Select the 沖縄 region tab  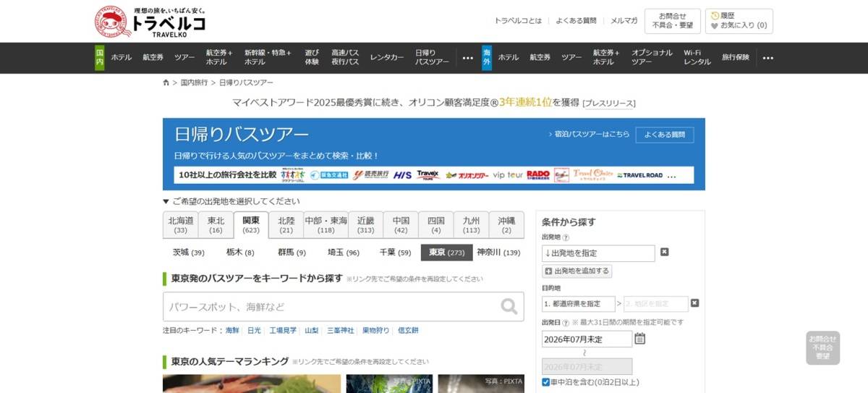click(507, 224)
